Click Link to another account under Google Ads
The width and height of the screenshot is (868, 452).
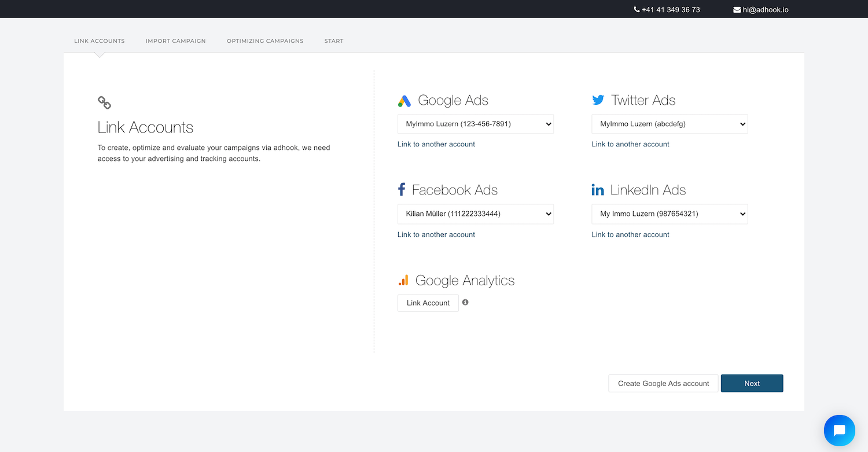click(436, 144)
